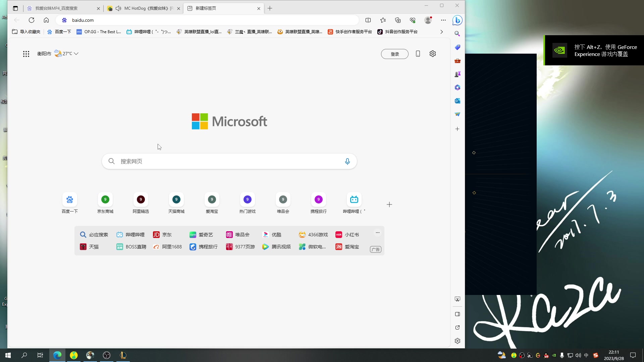Open Edge Settings and more menu
644x362 pixels.
click(443, 20)
